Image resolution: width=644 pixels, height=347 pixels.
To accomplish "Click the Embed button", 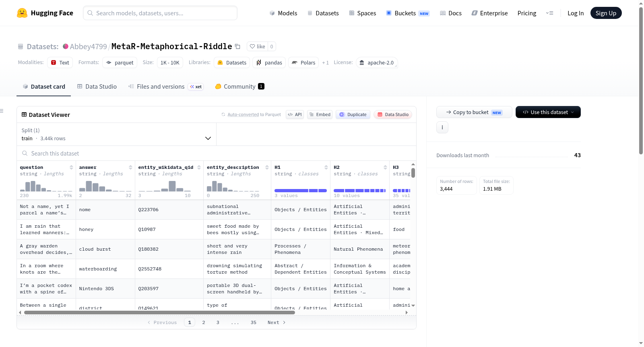I will click(320, 114).
